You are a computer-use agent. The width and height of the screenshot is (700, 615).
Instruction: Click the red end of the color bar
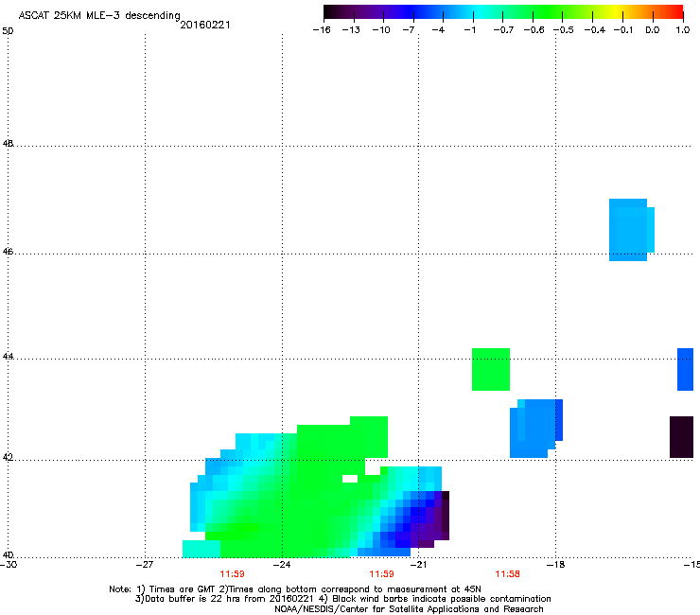[676, 11]
